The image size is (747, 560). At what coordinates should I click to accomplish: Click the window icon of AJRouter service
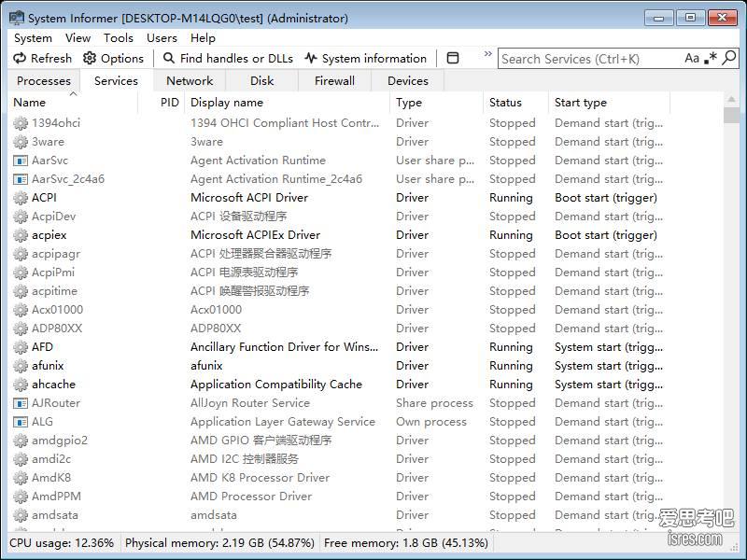pyautogui.click(x=20, y=403)
